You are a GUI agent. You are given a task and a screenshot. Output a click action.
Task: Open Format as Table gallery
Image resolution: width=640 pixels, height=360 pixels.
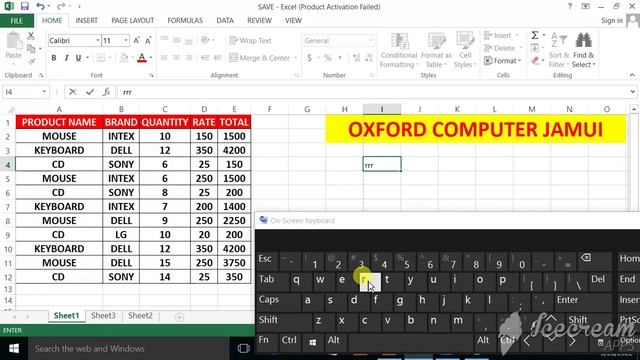(436, 50)
